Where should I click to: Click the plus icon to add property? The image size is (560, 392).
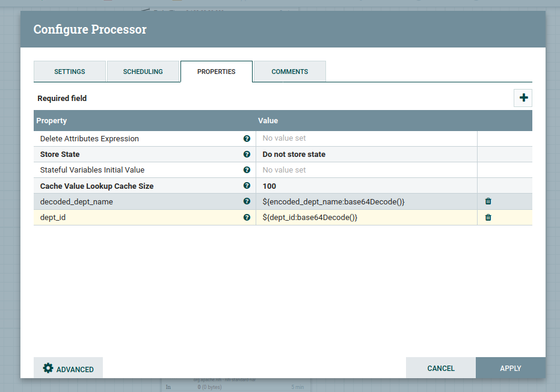[523, 98]
